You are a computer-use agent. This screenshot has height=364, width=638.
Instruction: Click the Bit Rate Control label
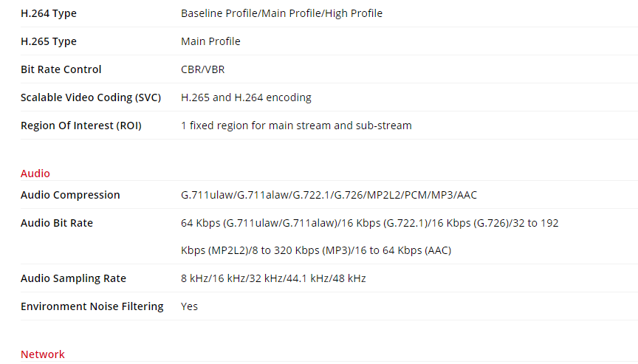61,69
